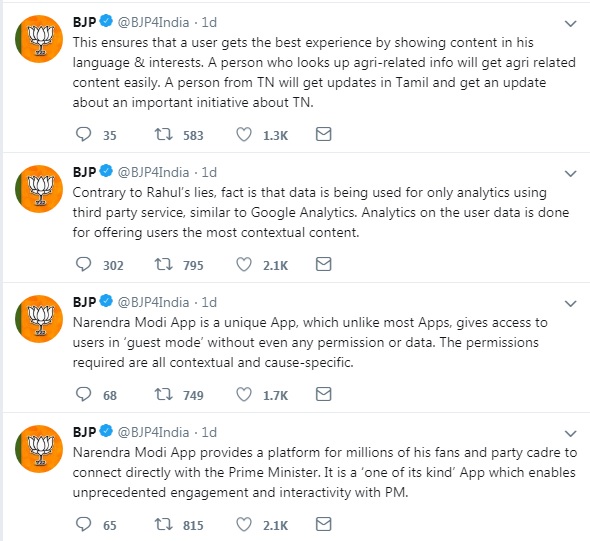Screen dimensions: 590x541
Task: Expand the options chevron on the last tweet
Action: [571, 434]
